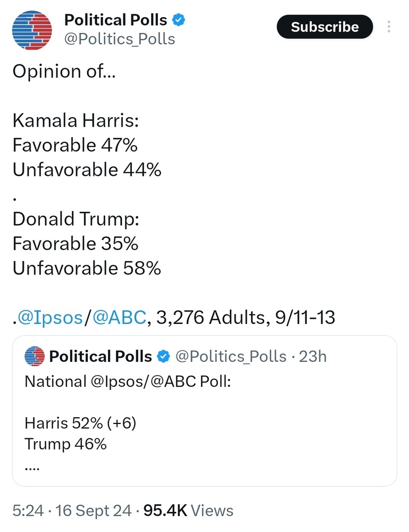409x532 pixels.
Task: Click Political Polls display name in header
Action: (x=115, y=20)
